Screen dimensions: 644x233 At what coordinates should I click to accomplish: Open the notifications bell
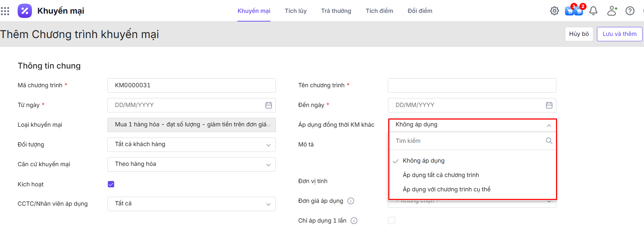[x=593, y=11]
